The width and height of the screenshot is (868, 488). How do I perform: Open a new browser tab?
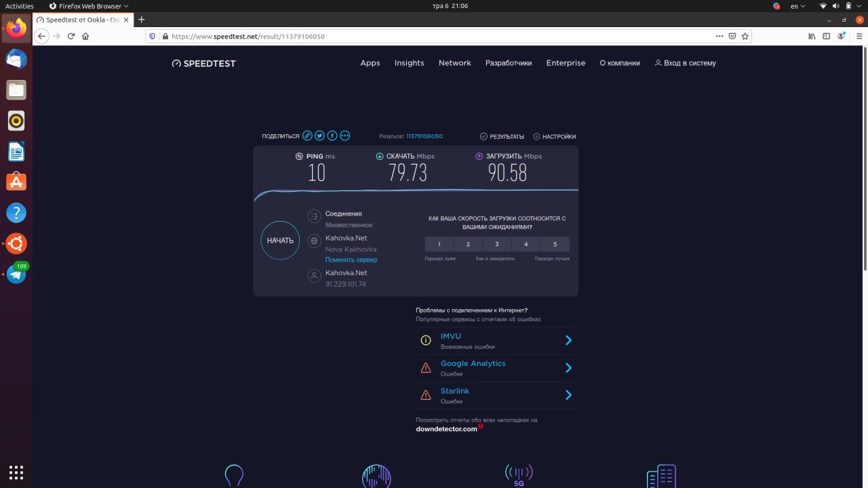tap(142, 20)
